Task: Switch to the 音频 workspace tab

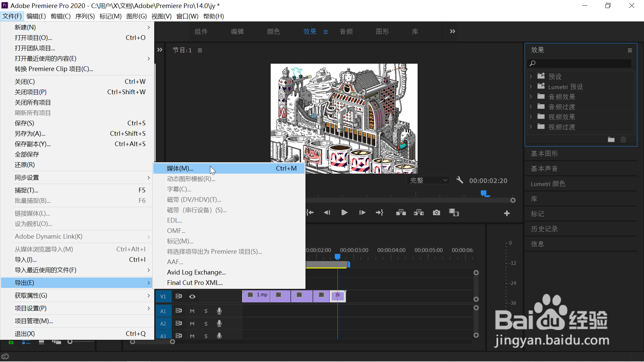Action: [x=346, y=32]
